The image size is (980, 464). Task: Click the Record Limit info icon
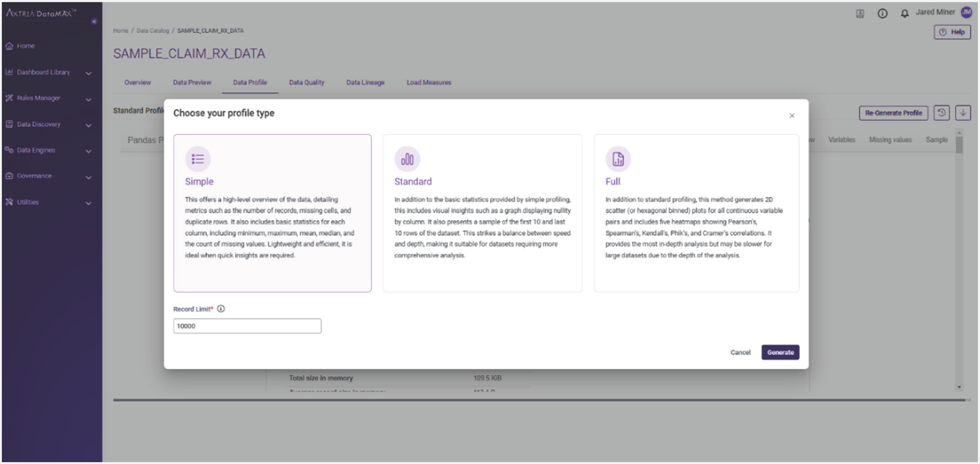221,308
